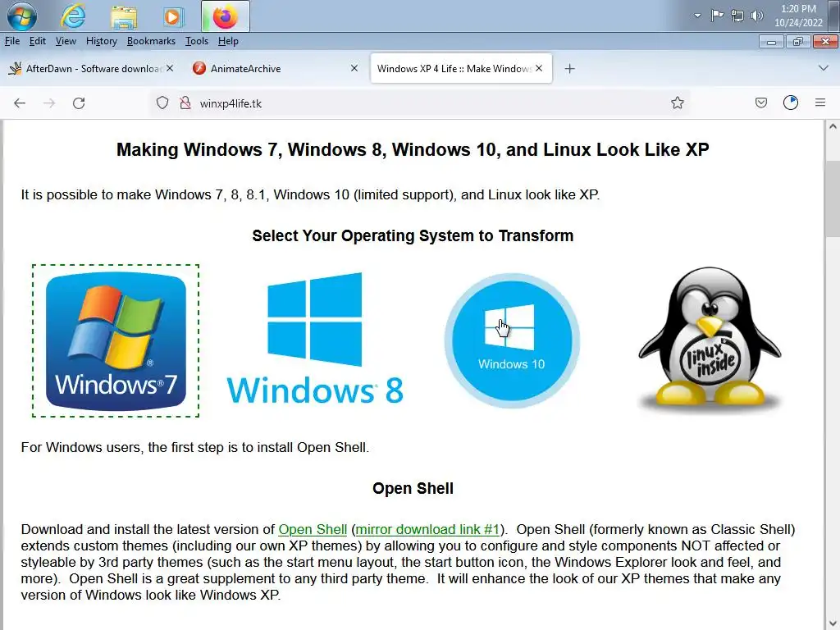
Task: Click the Open Shell section heading
Action: [x=413, y=488]
